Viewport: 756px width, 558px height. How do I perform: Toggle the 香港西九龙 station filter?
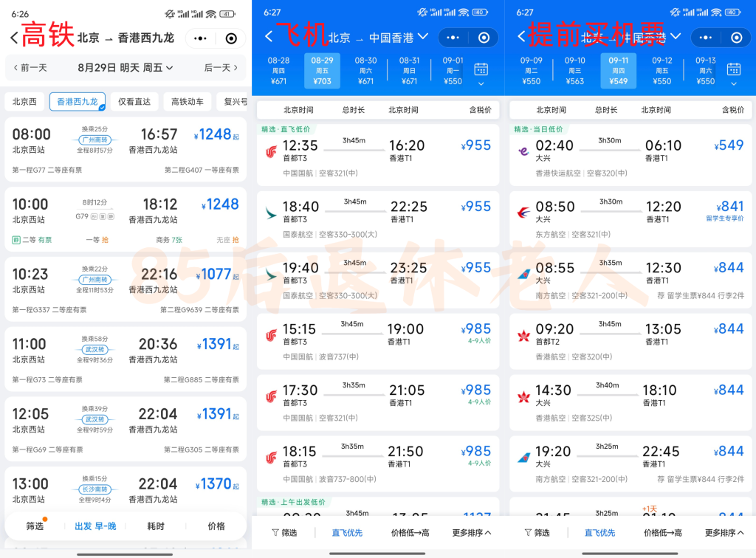(77, 102)
